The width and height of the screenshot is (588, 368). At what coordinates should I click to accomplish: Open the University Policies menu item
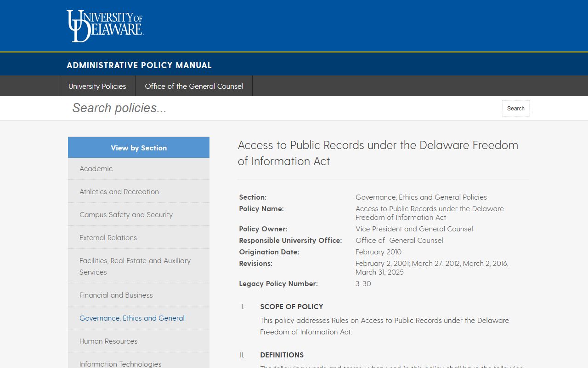tap(97, 86)
